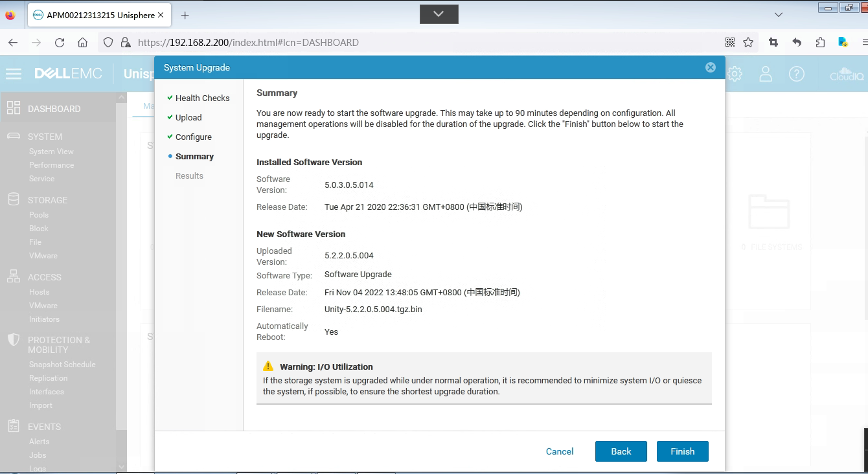
Task: Click the System section icon
Action: pyautogui.click(x=13, y=136)
